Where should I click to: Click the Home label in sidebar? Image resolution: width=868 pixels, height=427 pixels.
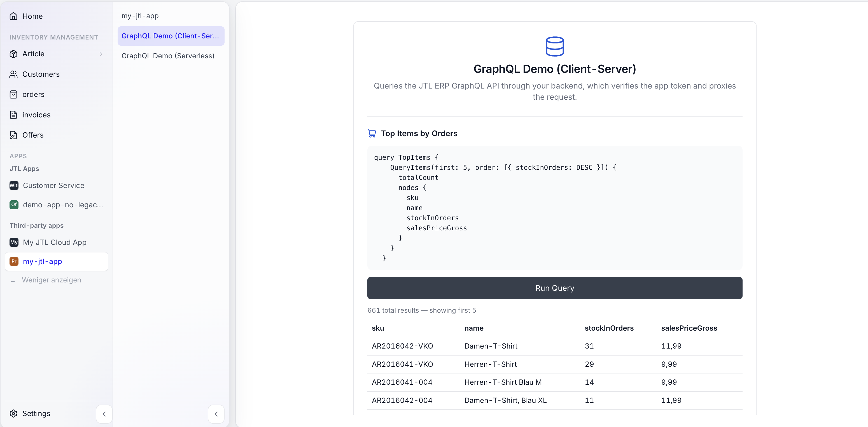tap(32, 16)
